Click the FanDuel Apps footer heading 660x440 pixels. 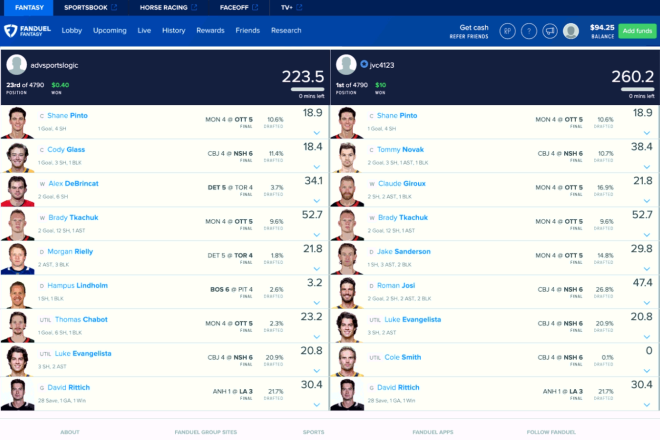[x=433, y=432]
